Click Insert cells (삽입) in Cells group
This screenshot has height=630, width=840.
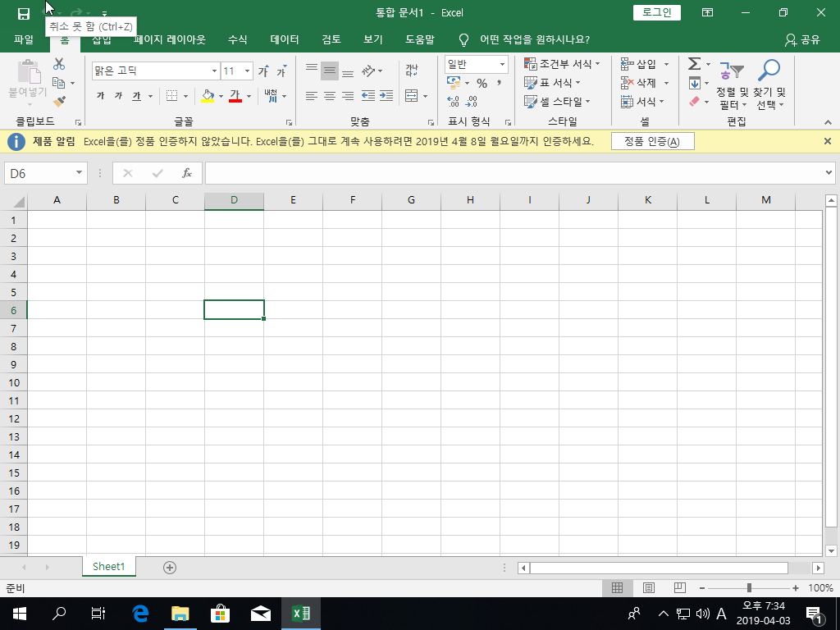tap(638, 64)
